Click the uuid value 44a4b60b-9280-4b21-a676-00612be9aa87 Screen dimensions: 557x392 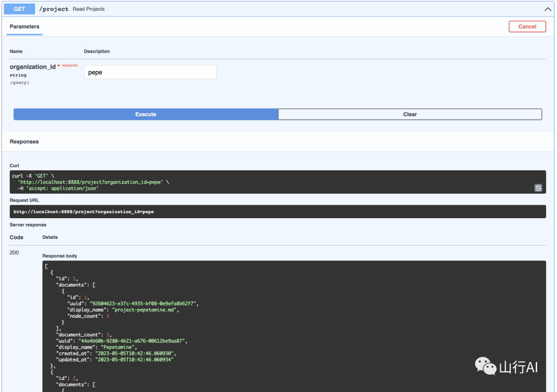[132, 341]
